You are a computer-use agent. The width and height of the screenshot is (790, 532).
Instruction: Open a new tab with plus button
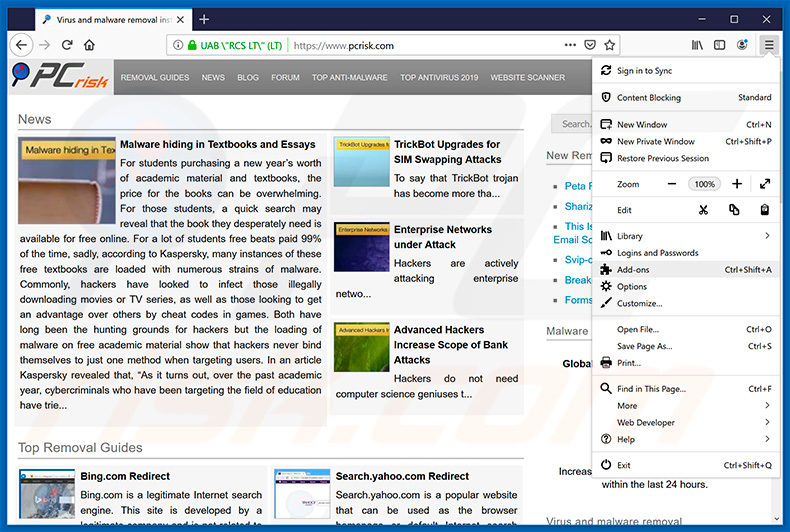click(204, 19)
